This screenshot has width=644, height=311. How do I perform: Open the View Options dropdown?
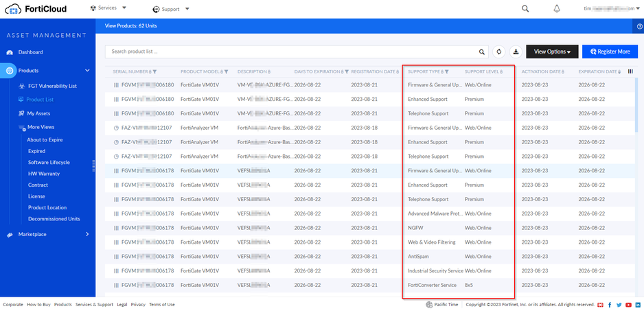tap(552, 51)
